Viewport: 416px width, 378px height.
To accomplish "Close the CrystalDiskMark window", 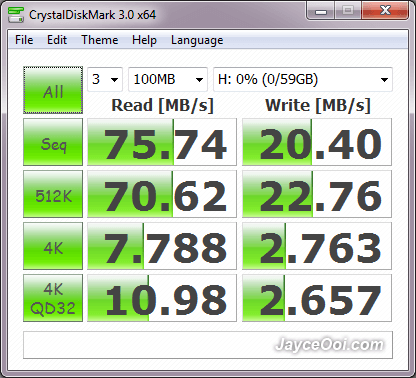I will click(x=385, y=11).
